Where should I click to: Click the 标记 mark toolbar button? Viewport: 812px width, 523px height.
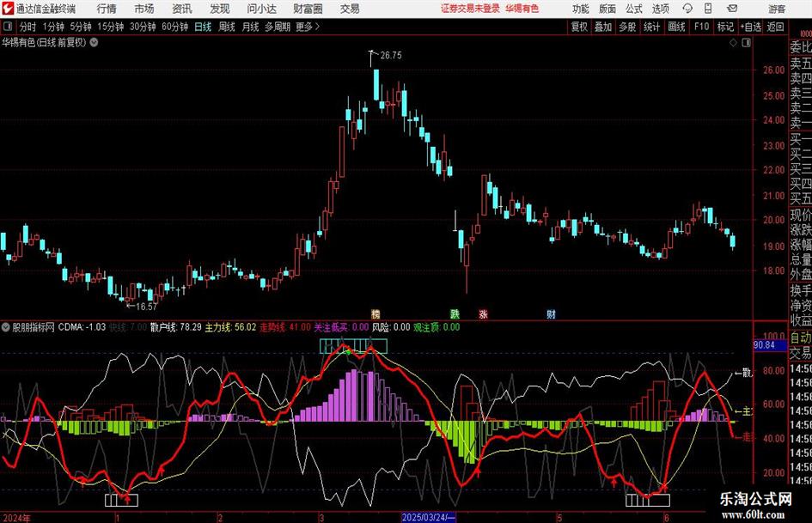pos(725,27)
